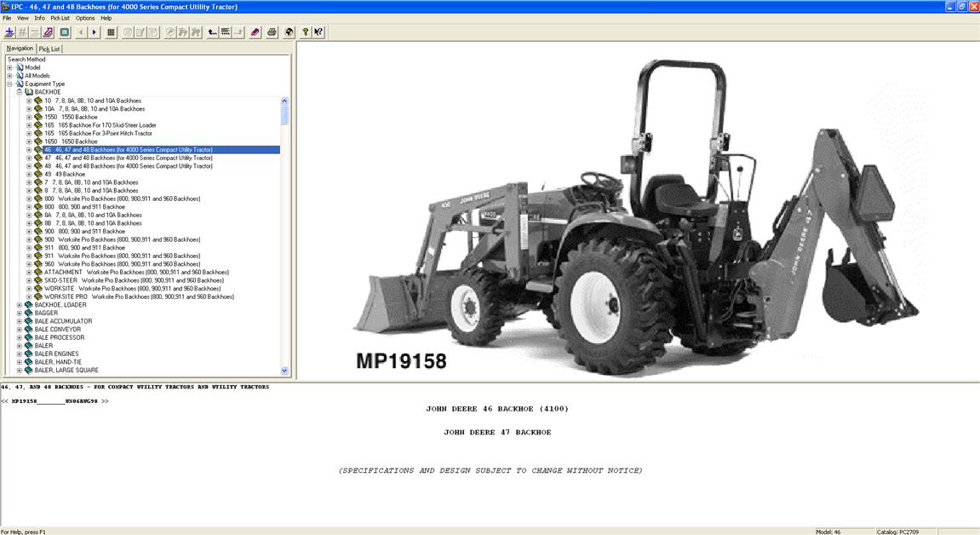The height and width of the screenshot is (535, 980).
Task: Click the yellow question mark help icon
Action: 306,32
